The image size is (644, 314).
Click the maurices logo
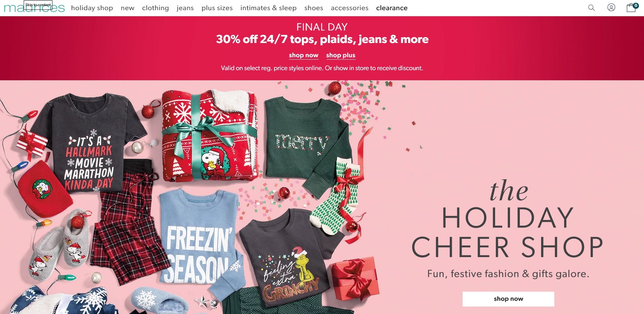coord(34,8)
